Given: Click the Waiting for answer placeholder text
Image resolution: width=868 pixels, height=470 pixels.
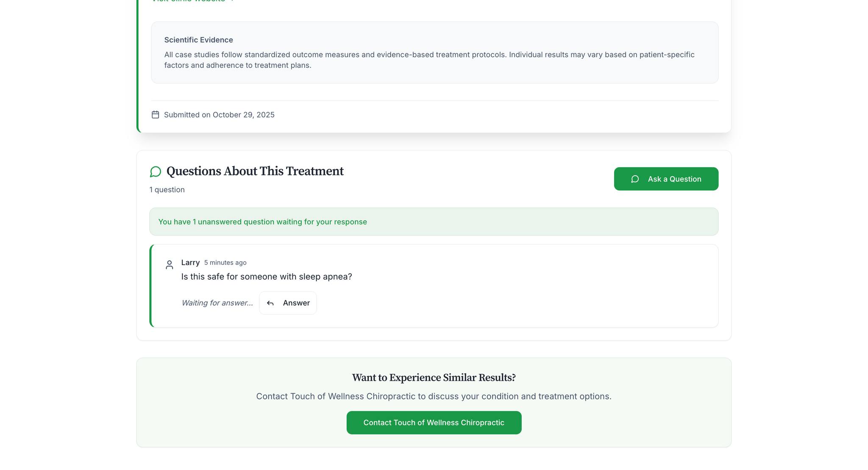Looking at the screenshot, I should pos(217,303).
